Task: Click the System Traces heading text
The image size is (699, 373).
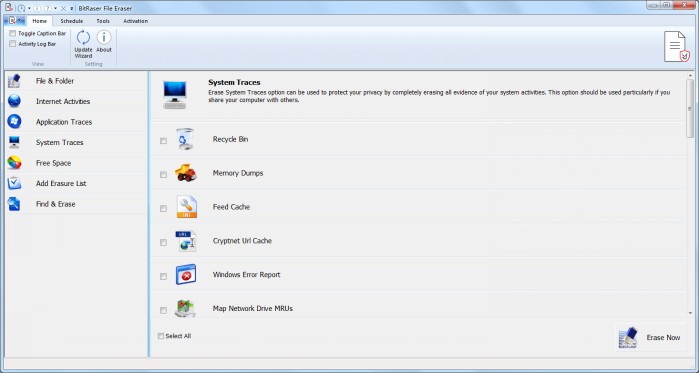Action: coord(234,82)
